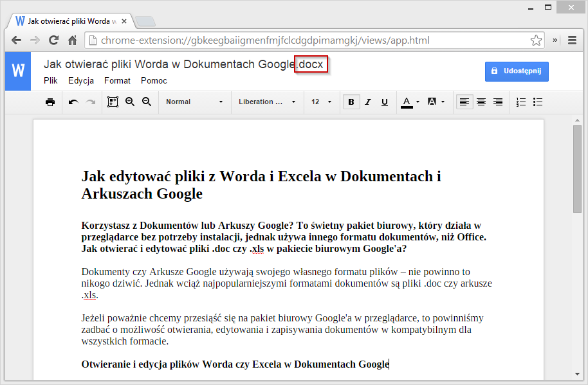Viewport: 588px width, 385px height.
Task: Align text left
Action: [x=464, y=102]
